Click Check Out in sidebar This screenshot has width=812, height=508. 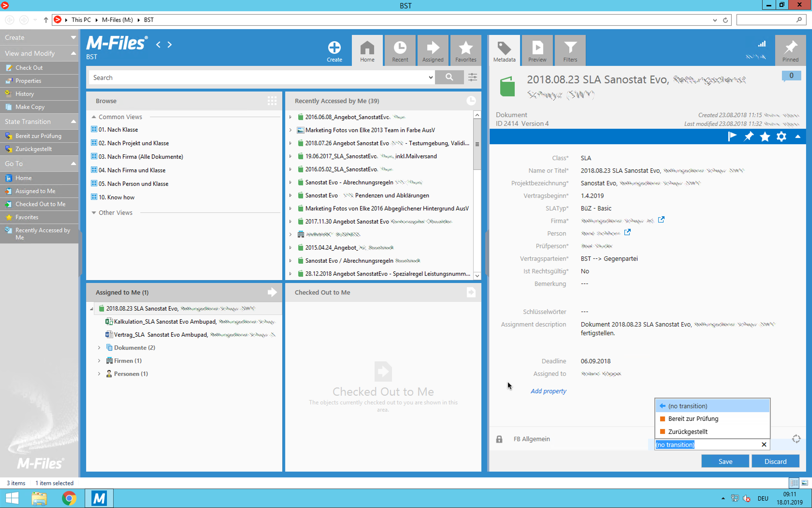tap(39, 67)
